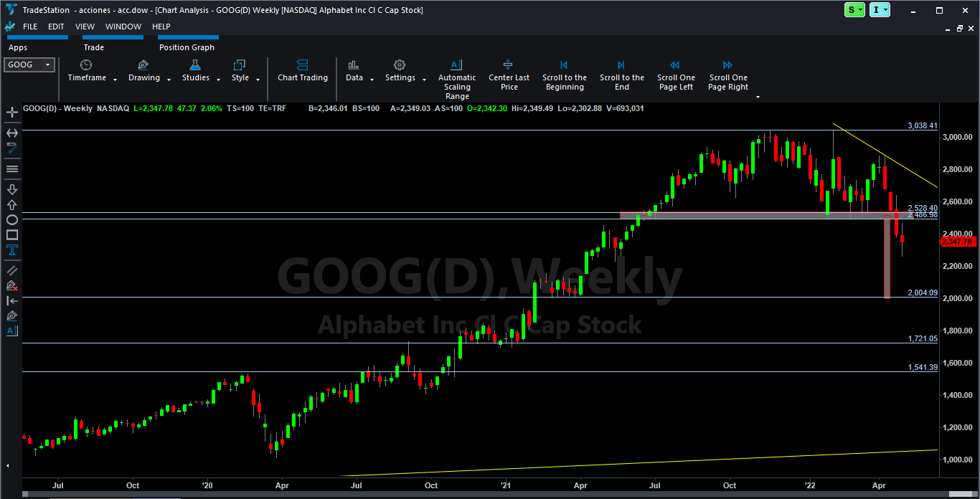Open the green S dropdown button
The width and height of the screenshot is (980, 499).
coord(855,10)
